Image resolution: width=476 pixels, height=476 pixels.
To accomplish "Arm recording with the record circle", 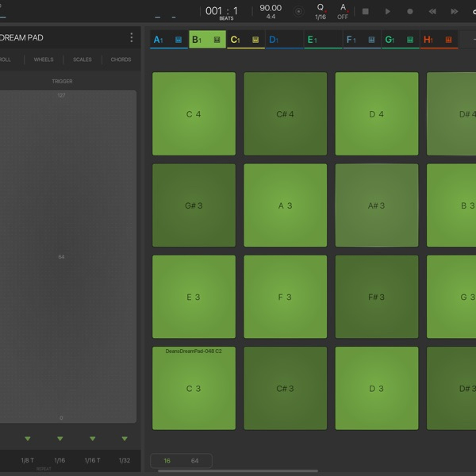I will coord(410,12).
